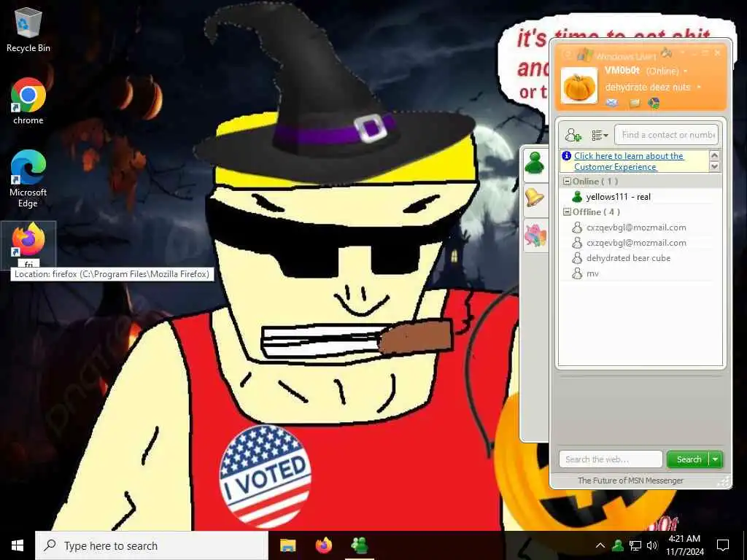747x560 pixels.
Task: Open the Windows Start menu
Action: [x=18, y=545]
